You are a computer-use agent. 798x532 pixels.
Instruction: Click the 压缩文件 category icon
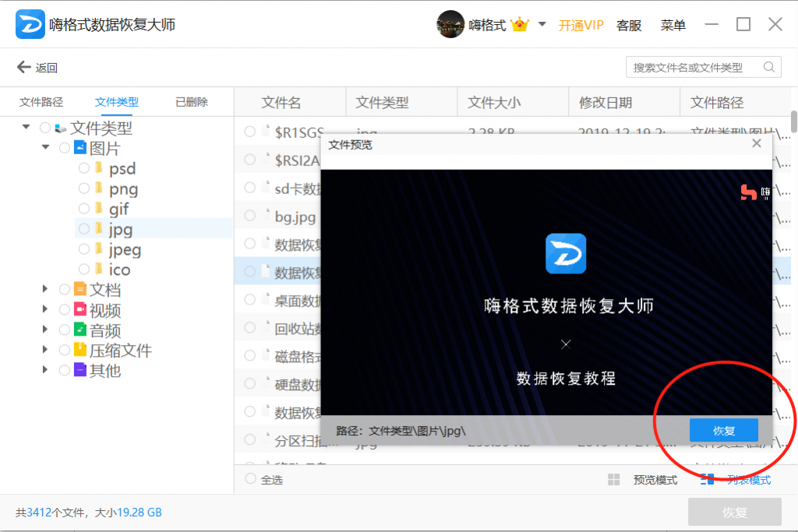[x=80, y=350]
